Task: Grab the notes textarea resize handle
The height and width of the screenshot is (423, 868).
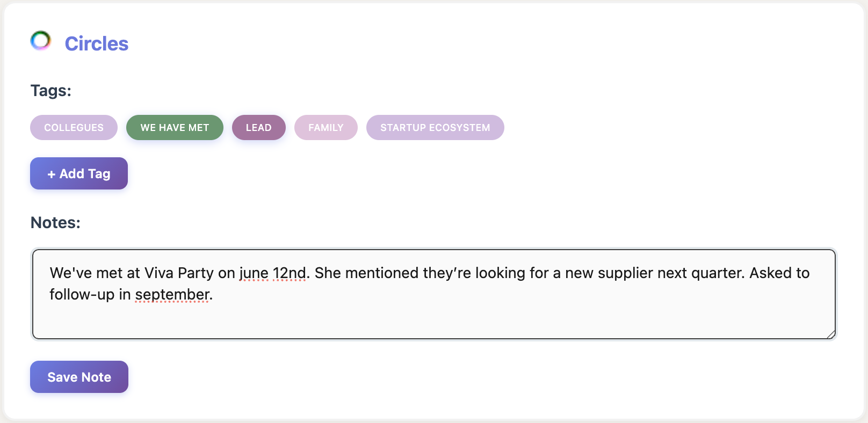Action: (830, 334)
